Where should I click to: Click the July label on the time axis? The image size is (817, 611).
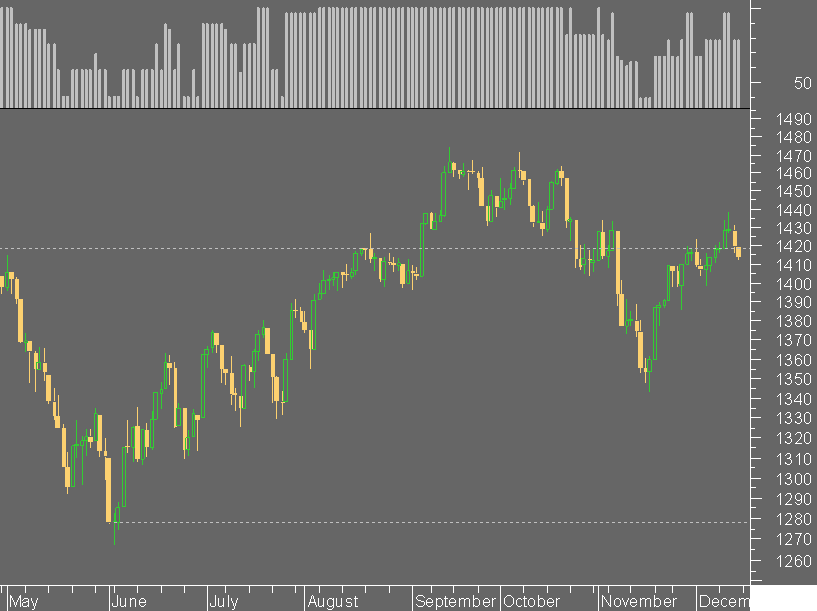(x=224, y=602)
